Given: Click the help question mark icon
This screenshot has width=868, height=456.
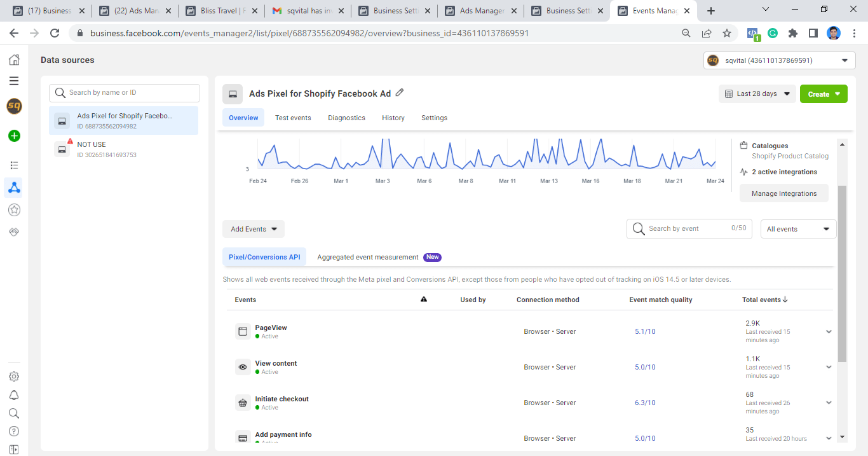Looking at the screenshot, I should click(x=14, y=431).
